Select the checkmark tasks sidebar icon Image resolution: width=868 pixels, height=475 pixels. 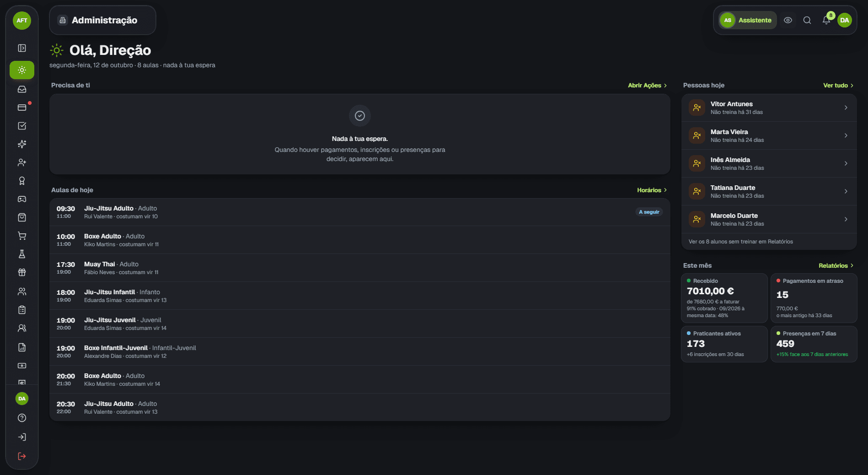tap(22, 126)
